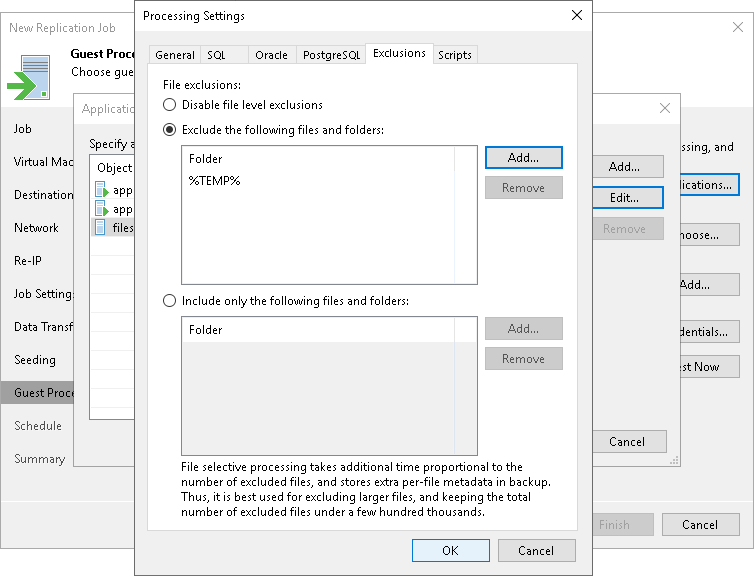Screen dimensions: 754x576
Task: Click Test Now in the wizard
Action: [710, 367]
